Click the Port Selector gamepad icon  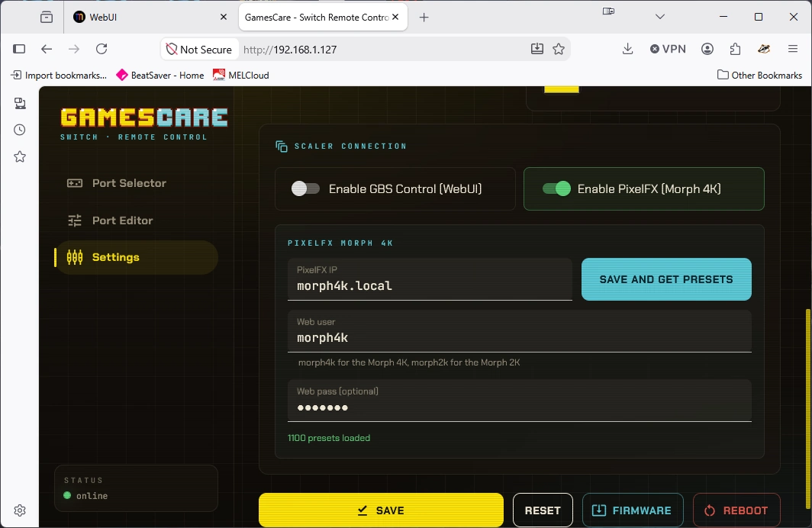click(x=75, y=183)
